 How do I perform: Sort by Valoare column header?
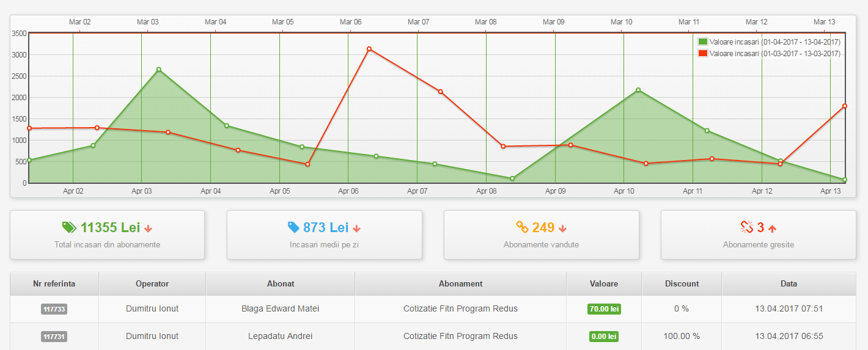click(x=604, y=284)
